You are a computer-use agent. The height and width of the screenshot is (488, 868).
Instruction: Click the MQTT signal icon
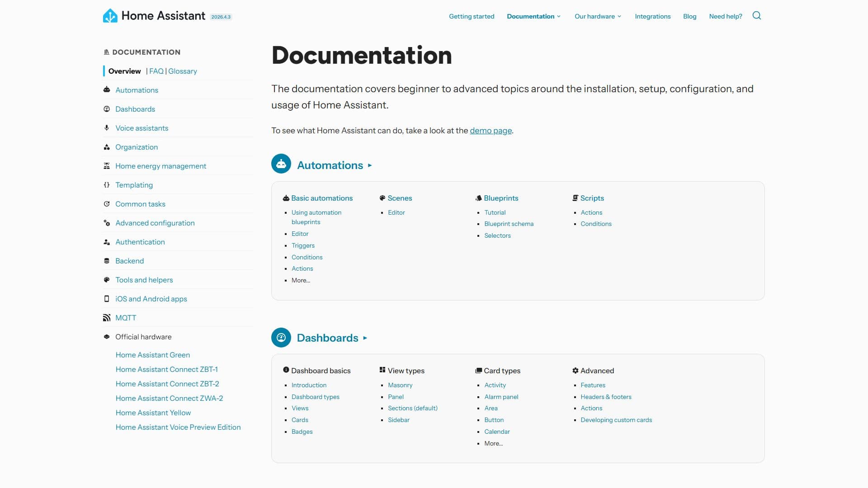click(107, 318)
